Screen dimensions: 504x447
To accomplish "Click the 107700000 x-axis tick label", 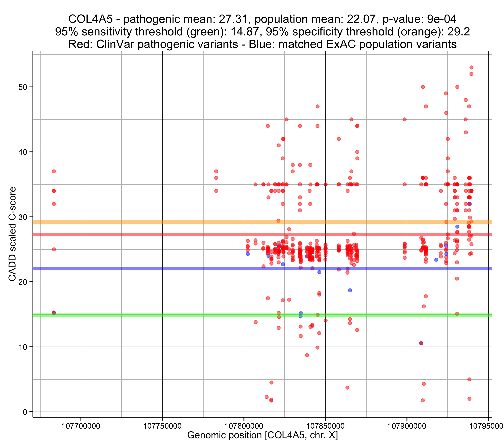I will 81,426.
